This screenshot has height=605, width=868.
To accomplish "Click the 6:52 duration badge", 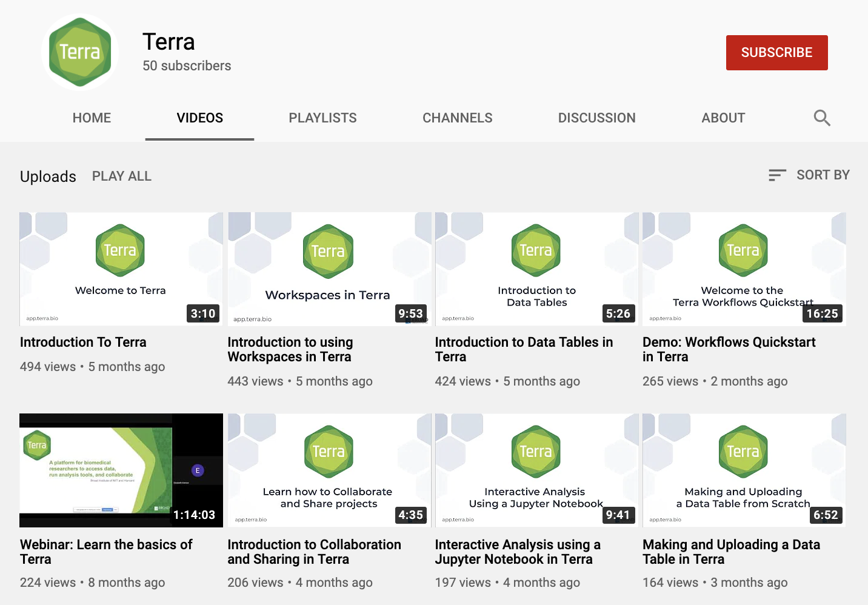I will pos(826,515).
